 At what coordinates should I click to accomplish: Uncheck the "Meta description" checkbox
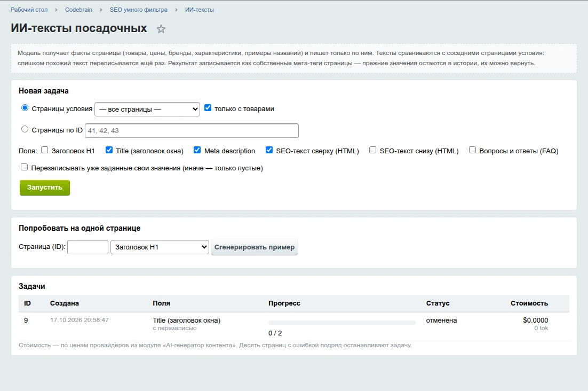pyautogui.click(x=197, y=150)
